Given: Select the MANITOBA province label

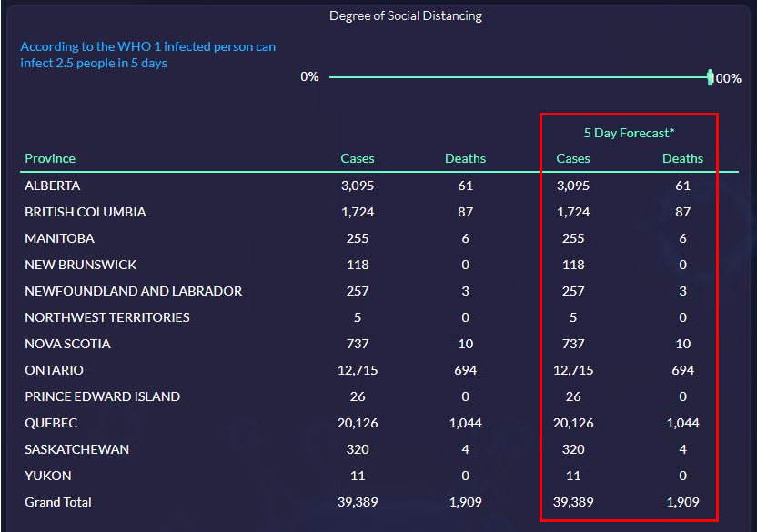Looking at the screenshot, I should pos(59,238).
